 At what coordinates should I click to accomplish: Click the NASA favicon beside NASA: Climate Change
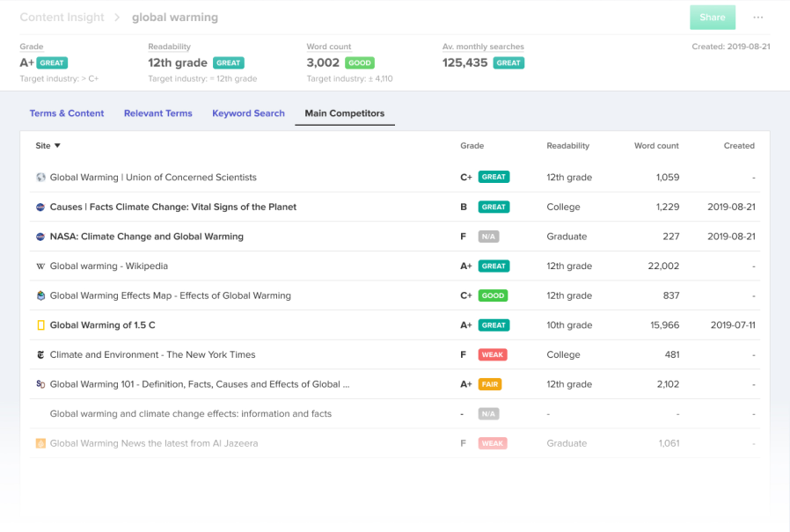coord(40,237)
